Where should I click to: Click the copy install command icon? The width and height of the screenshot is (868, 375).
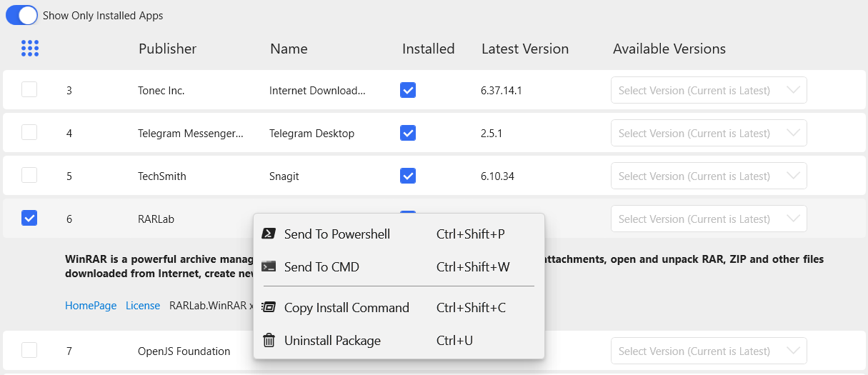269,307
